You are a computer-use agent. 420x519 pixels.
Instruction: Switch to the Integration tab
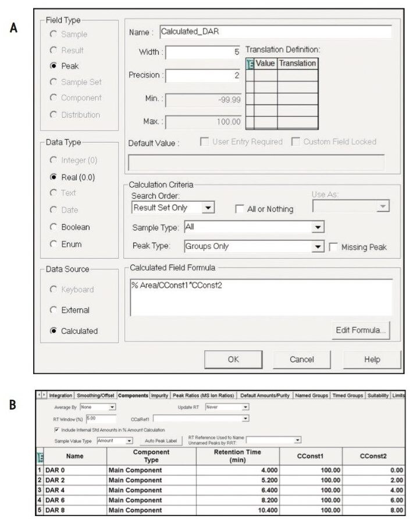pos(60,396)
